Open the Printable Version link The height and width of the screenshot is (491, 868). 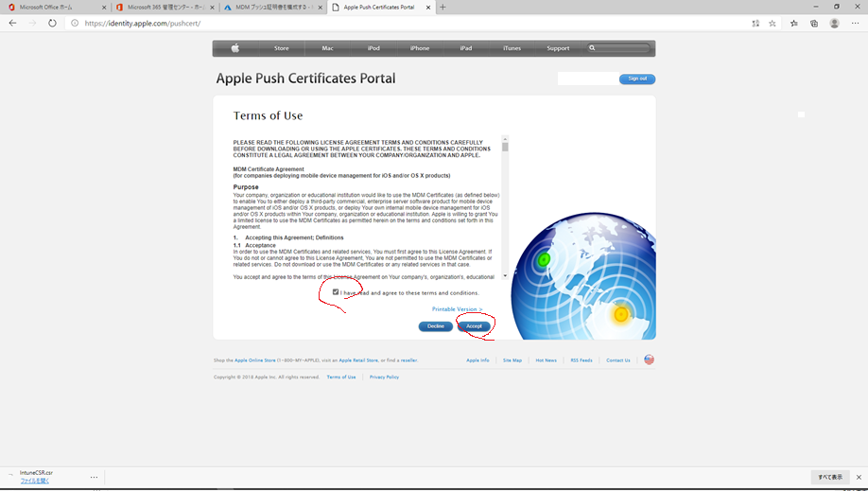coord(458,309)
